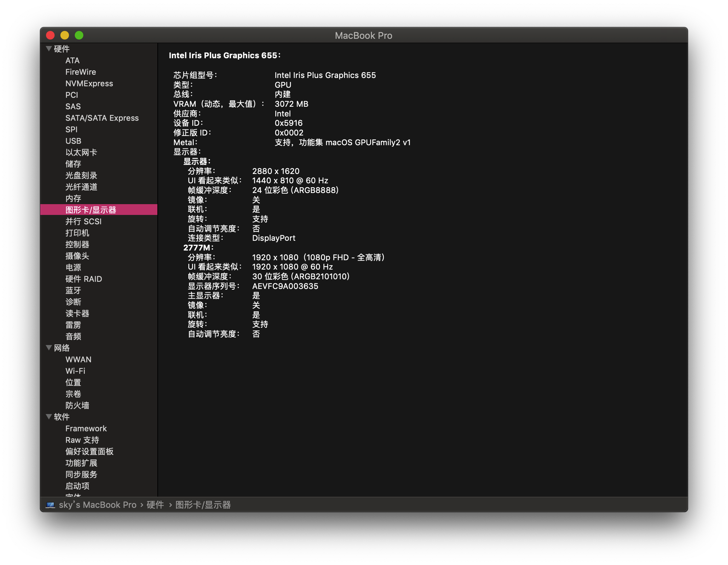
Task: Click 硬件 in the bottom path bar
Action: [x=155, y=505]
